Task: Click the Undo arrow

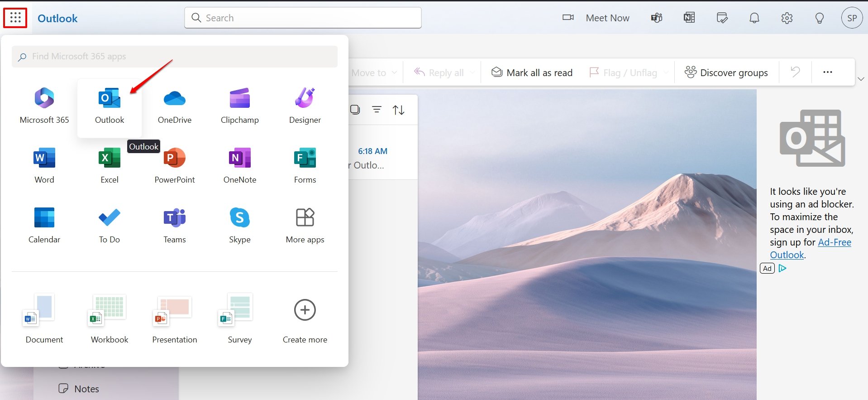Action: (x=795, y=72)
